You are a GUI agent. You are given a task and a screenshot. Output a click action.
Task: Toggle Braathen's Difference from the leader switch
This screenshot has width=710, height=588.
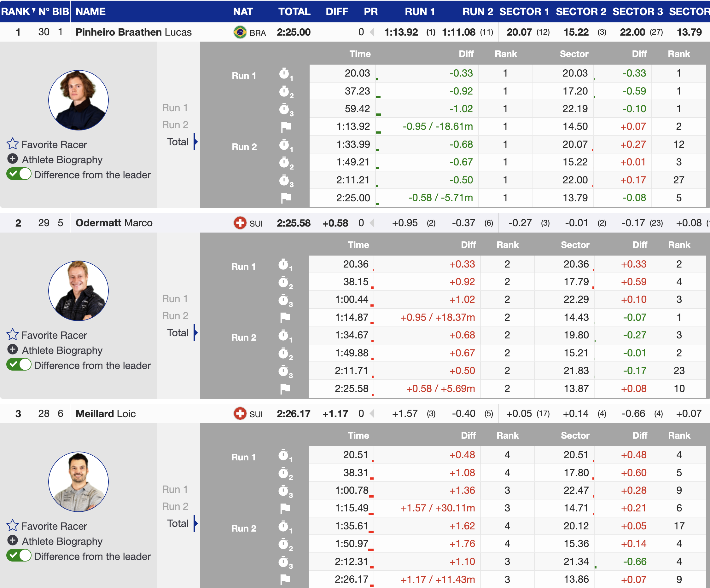(x=19, y=174)
